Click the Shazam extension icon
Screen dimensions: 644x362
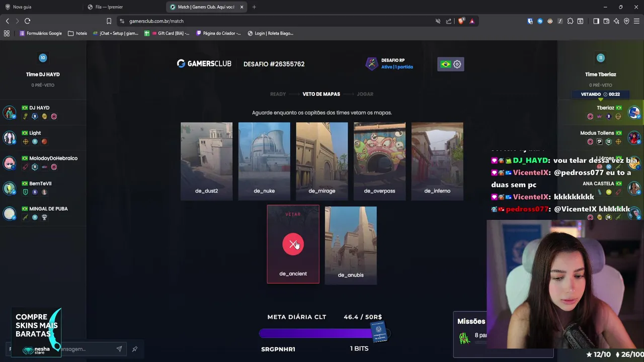[x=540, y=21]
